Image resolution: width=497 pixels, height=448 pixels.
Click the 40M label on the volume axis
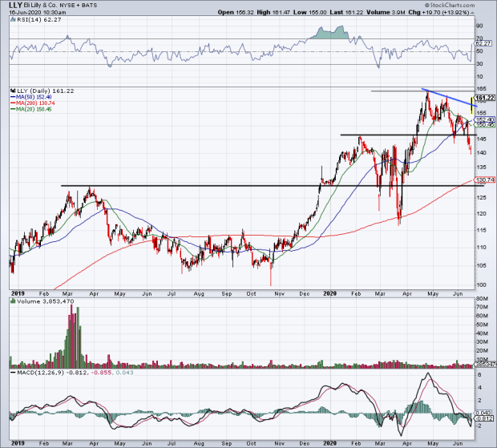(x=482, y=333)
